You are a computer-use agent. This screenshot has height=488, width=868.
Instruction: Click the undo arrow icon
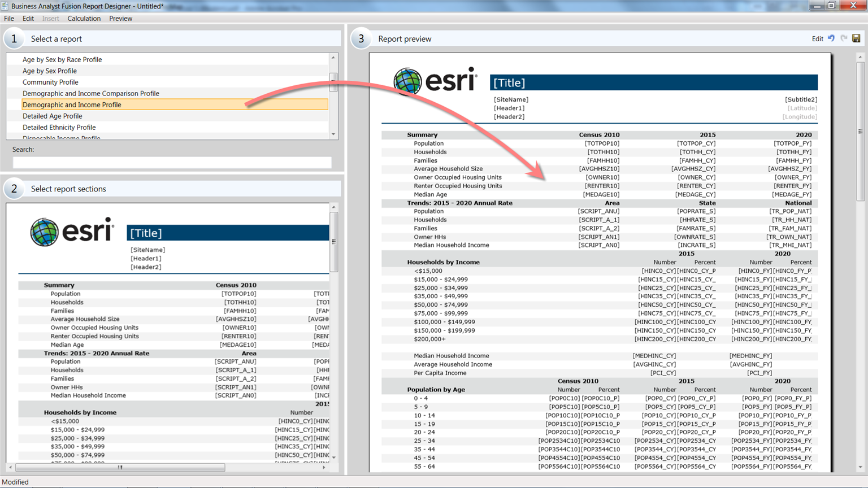pos(831,38)
